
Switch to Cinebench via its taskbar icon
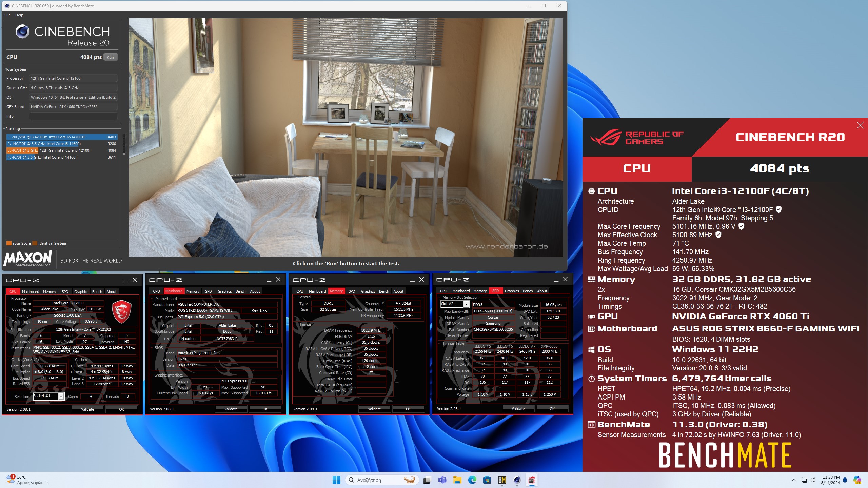coord(517,480)
